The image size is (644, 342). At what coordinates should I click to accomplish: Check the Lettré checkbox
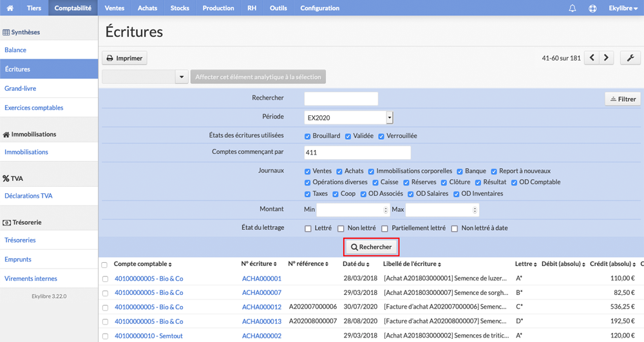[308, 229]
